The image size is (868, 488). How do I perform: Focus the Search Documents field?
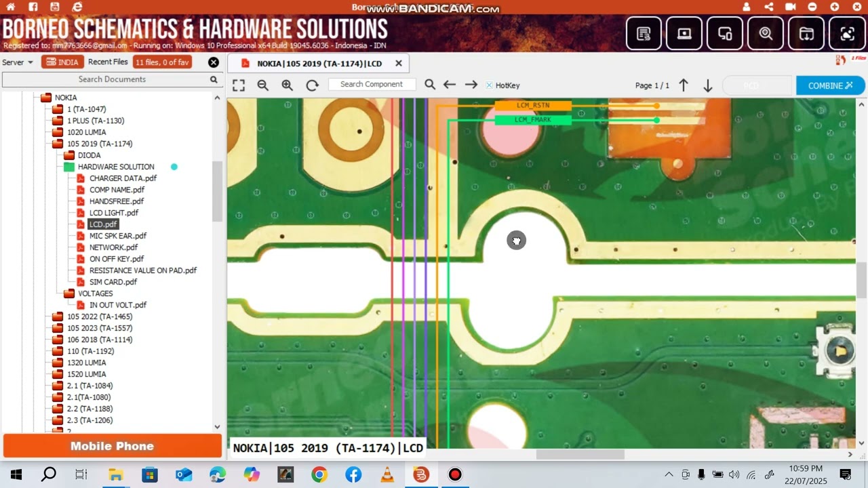click(112, 79)
